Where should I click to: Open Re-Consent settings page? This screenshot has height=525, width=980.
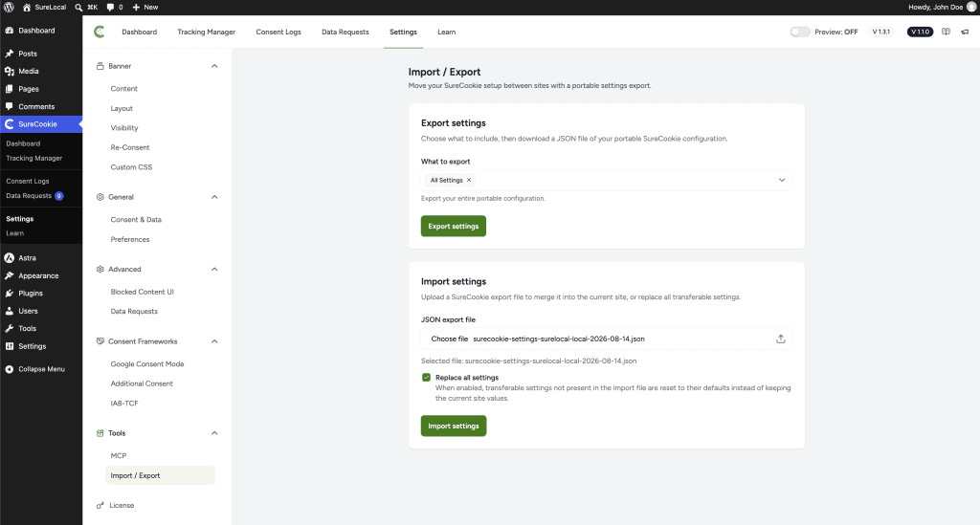tap(130, 147)
